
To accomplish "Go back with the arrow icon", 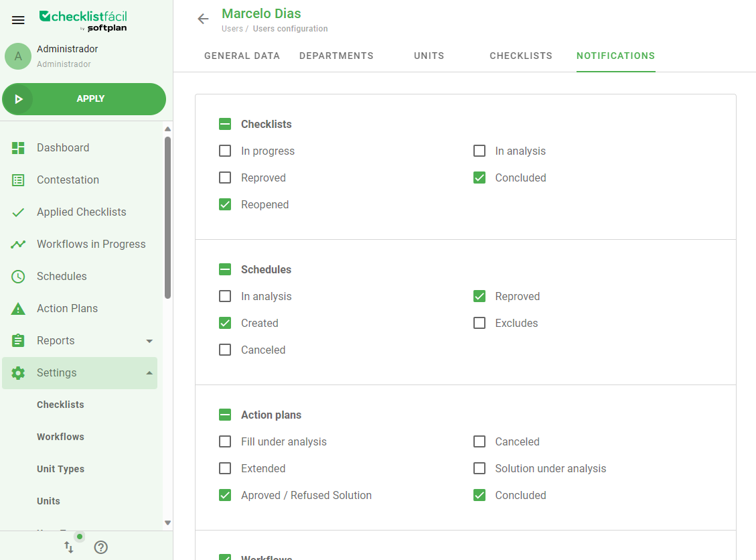I will (203, 19).
